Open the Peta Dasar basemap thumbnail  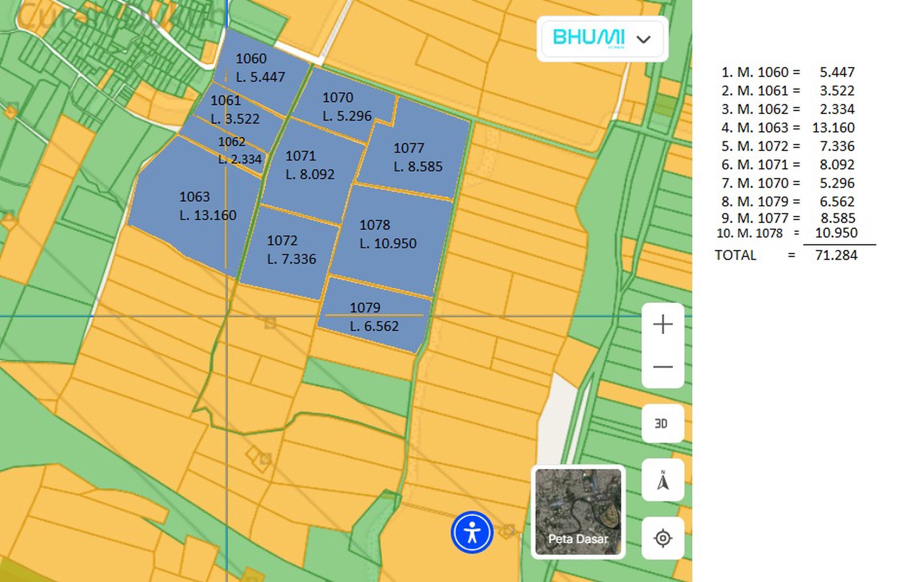point(578,512)
